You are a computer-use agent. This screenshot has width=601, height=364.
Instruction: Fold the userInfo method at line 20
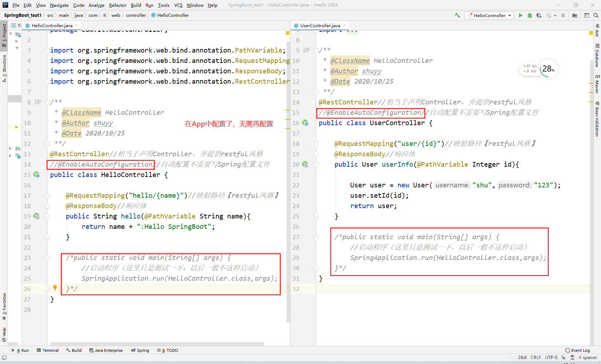(x=316, y=164)
